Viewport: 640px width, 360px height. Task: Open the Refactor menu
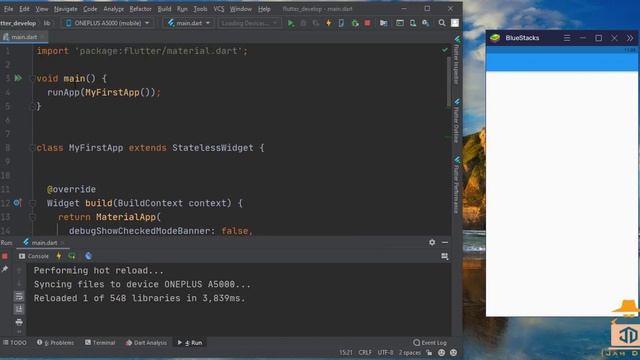click(140, 9)
